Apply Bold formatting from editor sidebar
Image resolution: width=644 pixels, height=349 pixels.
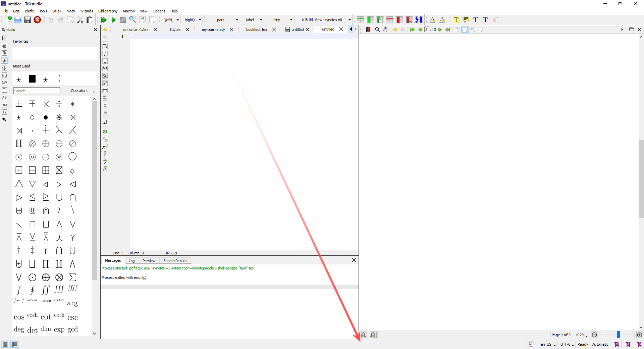pyautogui.click(x=105, y=46)
